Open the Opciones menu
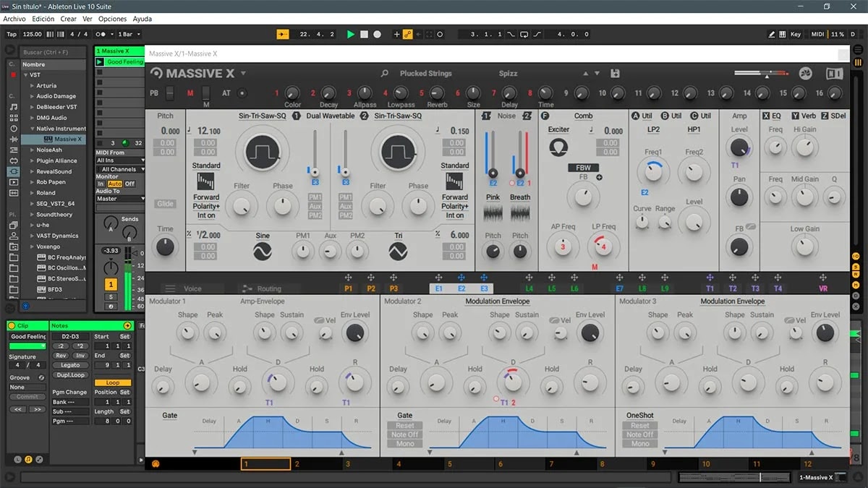The image size is (868, 488). point(112,19)
